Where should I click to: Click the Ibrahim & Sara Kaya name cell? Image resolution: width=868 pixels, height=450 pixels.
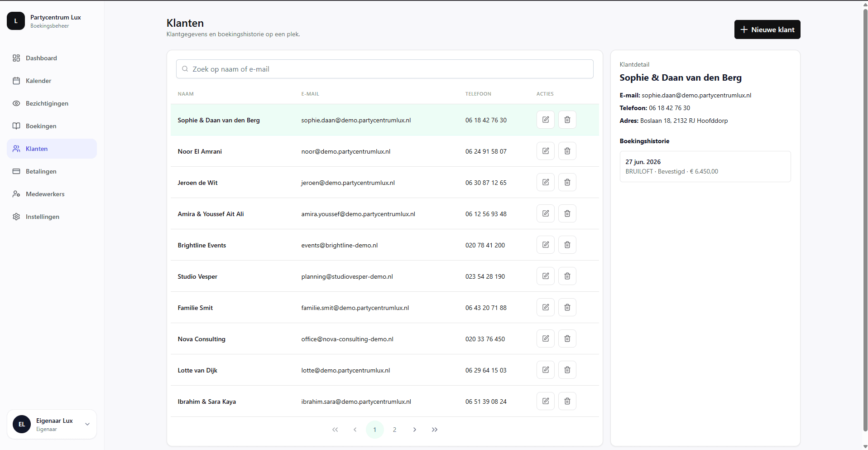click(206, 402)
